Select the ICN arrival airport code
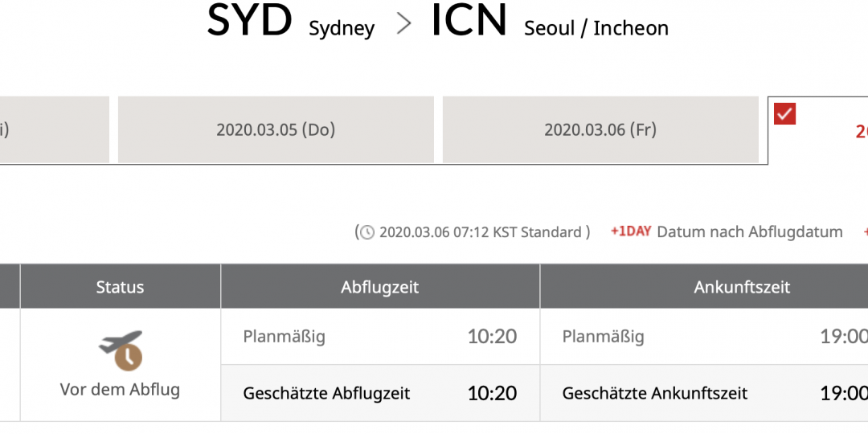The height and width of the screenshot is (434, 868). [x=469, y=20]
